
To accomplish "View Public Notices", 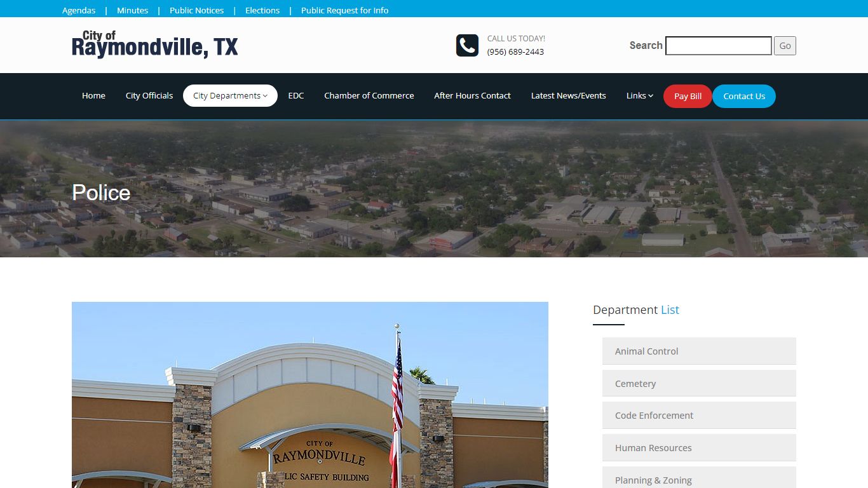I will 196,10.
